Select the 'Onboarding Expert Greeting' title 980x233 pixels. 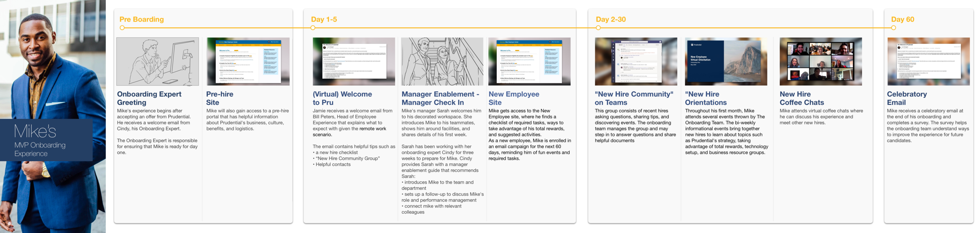tap(149, 98)
